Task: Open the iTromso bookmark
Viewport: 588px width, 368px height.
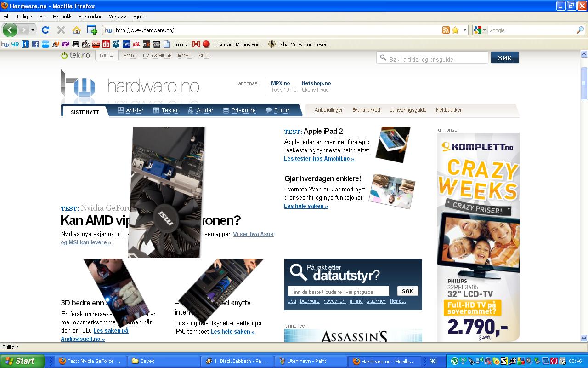Action: pos(176,45)
